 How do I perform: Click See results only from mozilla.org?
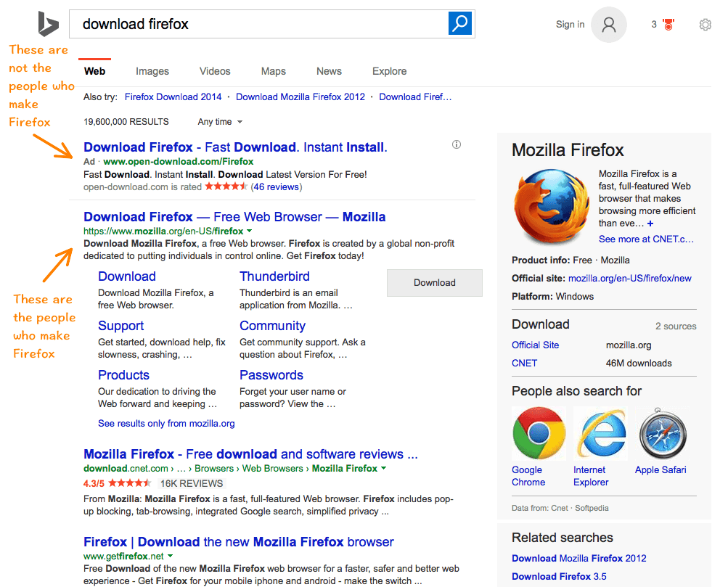(x=166, y=423)
